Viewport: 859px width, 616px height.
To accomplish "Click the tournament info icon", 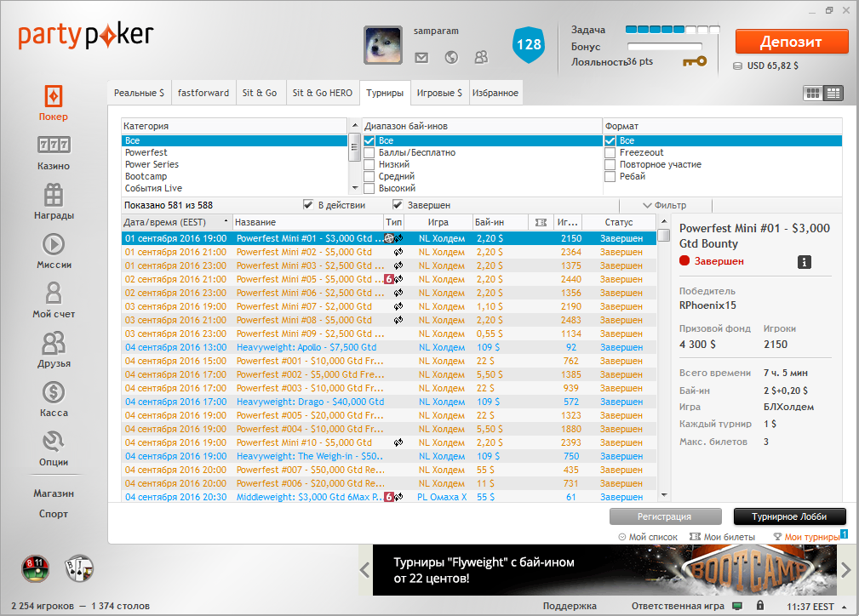I will (805, 262).
